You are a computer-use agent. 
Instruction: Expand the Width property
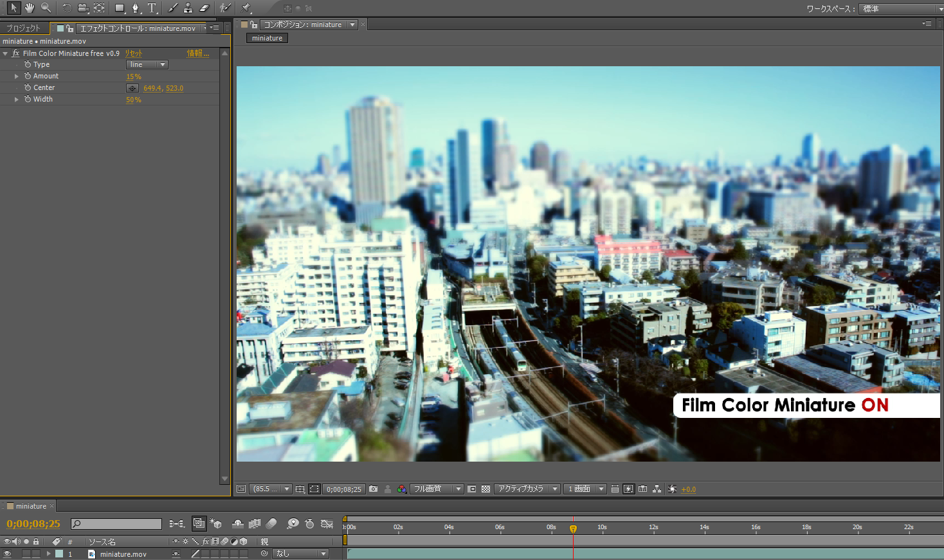(17, 100)
